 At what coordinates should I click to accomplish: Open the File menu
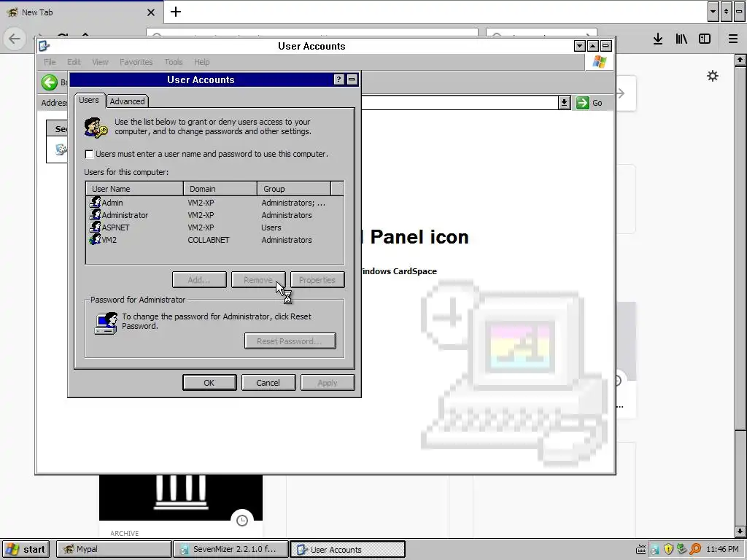(x=50, y=62)
